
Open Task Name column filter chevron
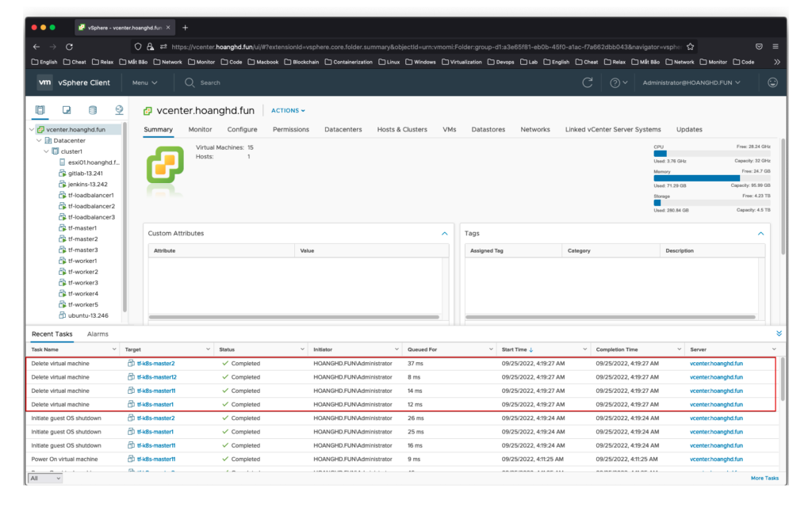pyautogui.click(x=114, y=349)
